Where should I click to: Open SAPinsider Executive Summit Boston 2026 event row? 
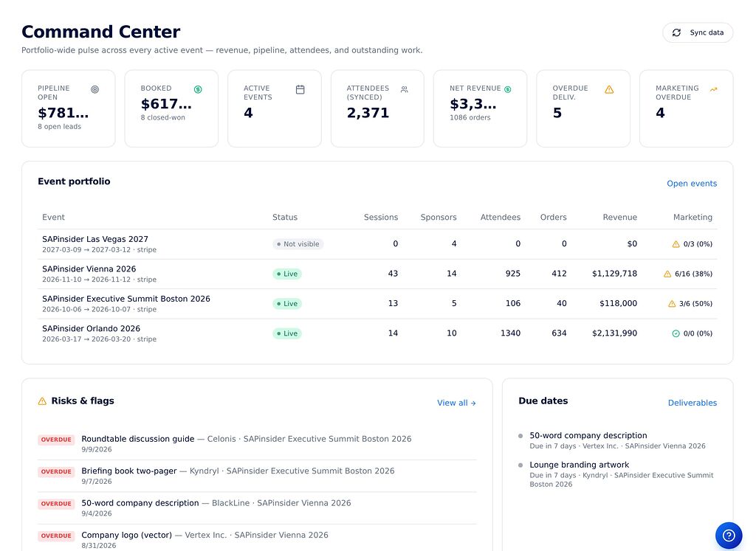(x=377, y=304)
